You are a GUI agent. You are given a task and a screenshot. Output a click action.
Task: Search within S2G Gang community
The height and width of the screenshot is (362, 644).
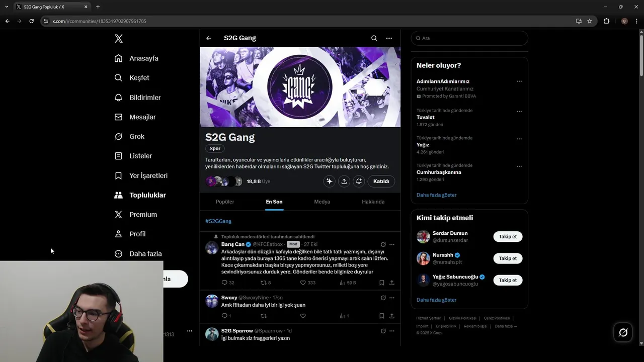click(374, 38)
